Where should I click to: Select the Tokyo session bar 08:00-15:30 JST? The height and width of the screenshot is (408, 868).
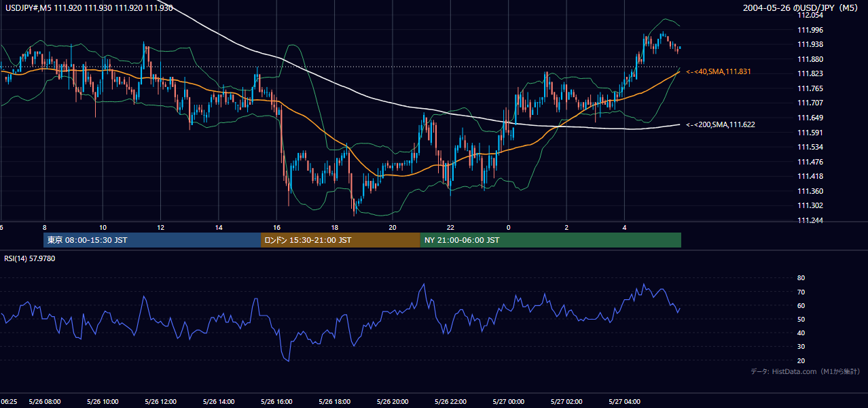tap(151, 240)
